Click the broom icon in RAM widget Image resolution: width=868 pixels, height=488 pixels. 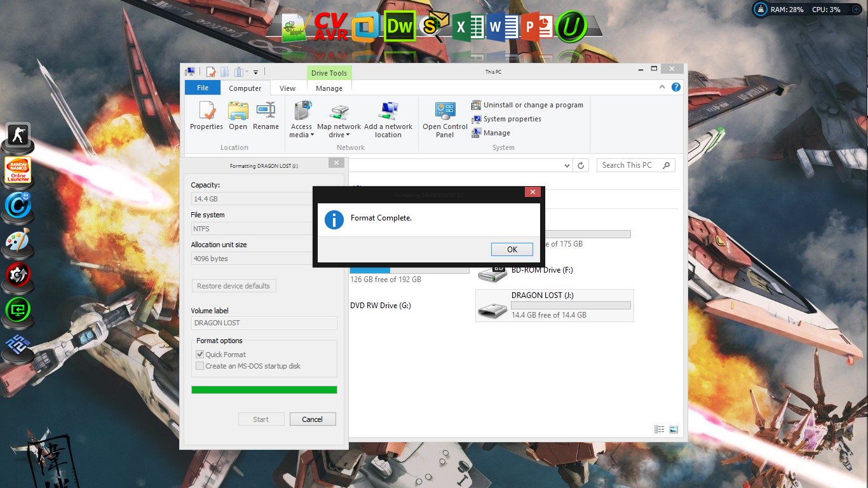pyautogui.click(x=761, y=10)
